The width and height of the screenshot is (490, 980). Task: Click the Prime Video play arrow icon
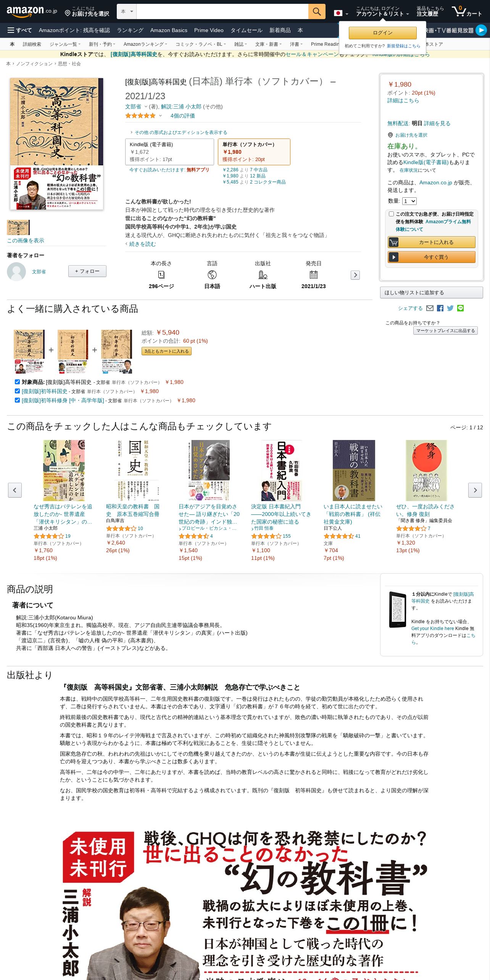click(x=481, y=30)
